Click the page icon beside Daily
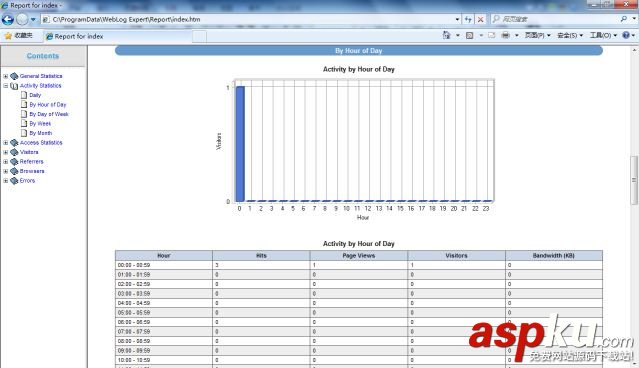639x368 pixels. (24, 95)
